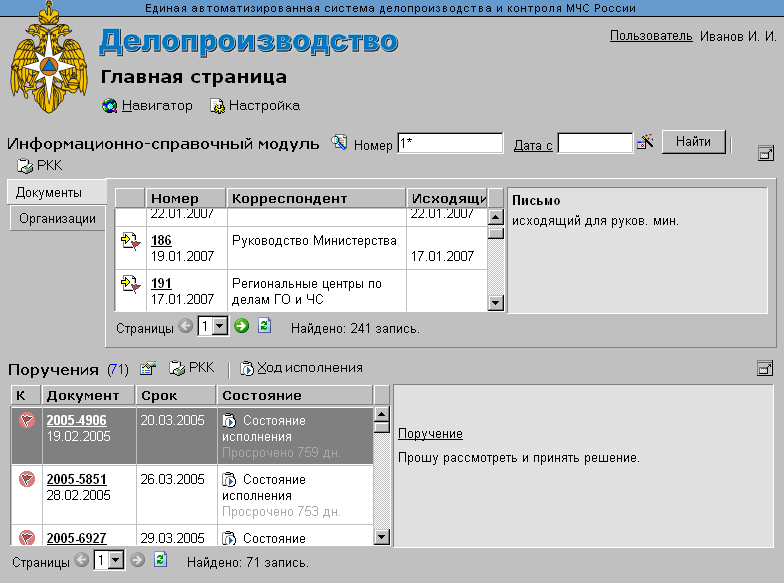Click the Дата с link
Image resolution: width=784 pixels, height=583 pixels.
point(533,146)
